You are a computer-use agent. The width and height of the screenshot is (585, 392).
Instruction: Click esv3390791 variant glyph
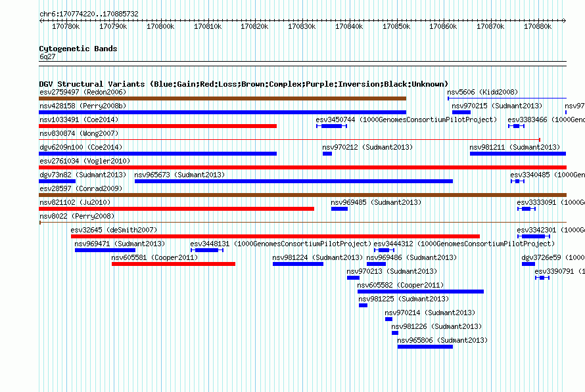point(542,278)
